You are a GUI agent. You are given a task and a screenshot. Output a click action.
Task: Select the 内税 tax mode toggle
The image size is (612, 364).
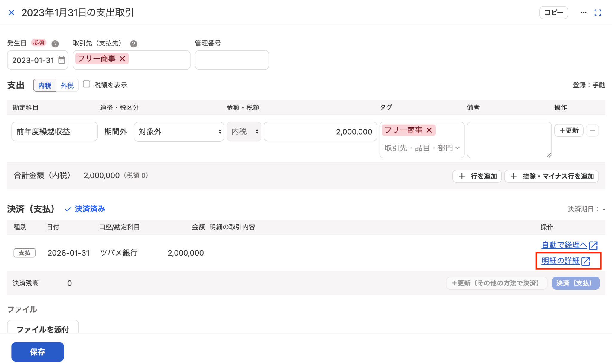45,85
